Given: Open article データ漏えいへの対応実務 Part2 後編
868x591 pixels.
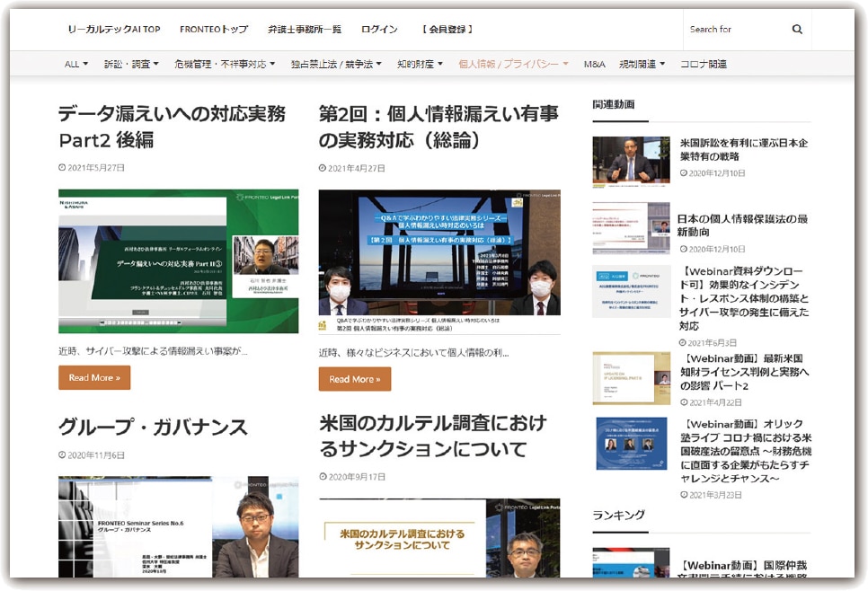Looking at the screenshot, I should (173, 127).
